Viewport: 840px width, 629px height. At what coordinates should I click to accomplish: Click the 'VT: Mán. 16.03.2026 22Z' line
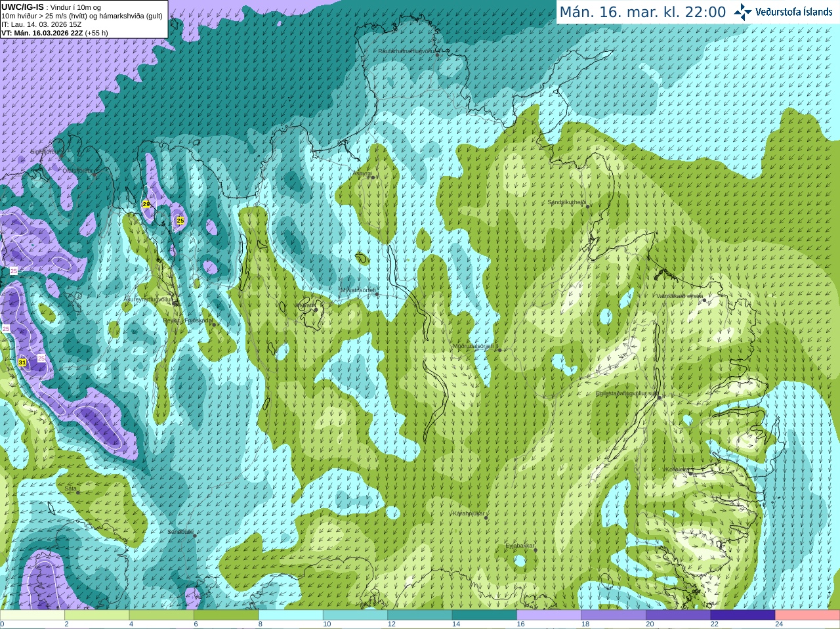pyautogui.click(x=42, y=33)
